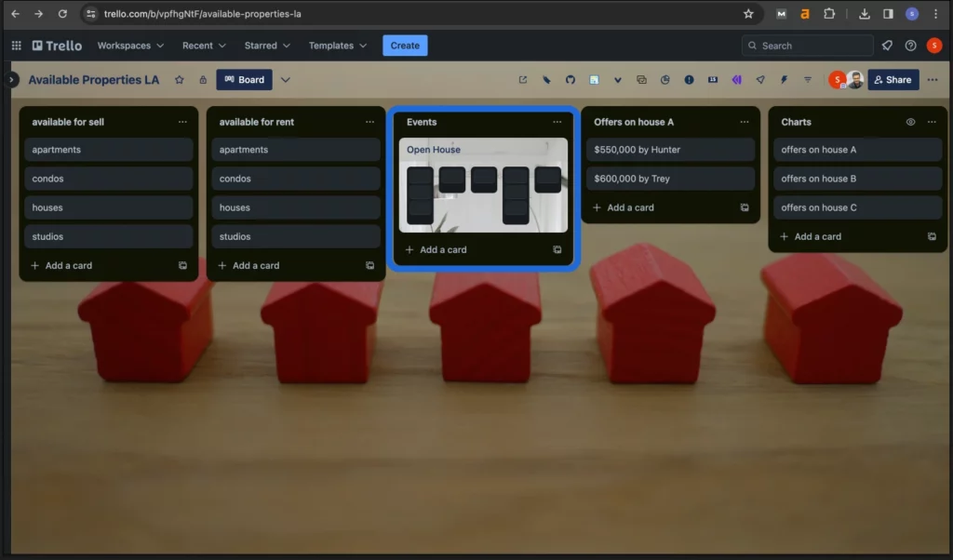Open board visibility lock settings
The height and width of the screenshot is (560, 953).
tap(203, 80)
